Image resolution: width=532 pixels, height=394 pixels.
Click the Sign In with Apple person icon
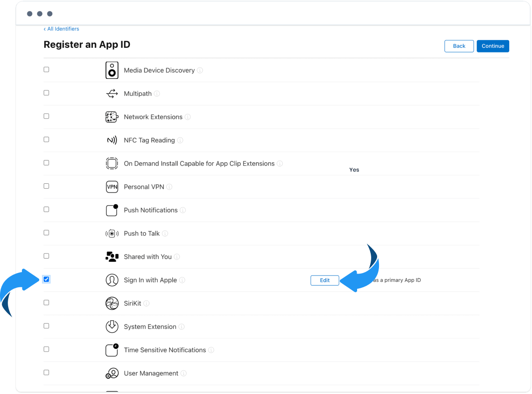tap(112, 280)
